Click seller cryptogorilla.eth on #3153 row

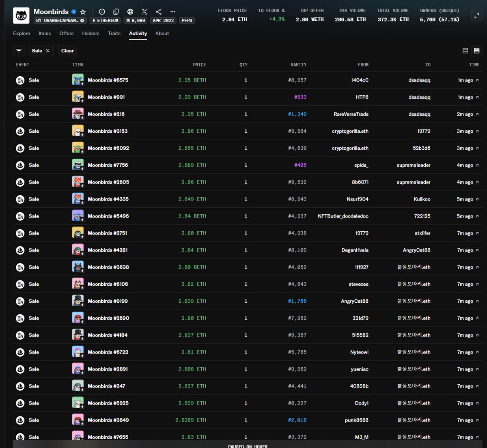pos(350,131)
